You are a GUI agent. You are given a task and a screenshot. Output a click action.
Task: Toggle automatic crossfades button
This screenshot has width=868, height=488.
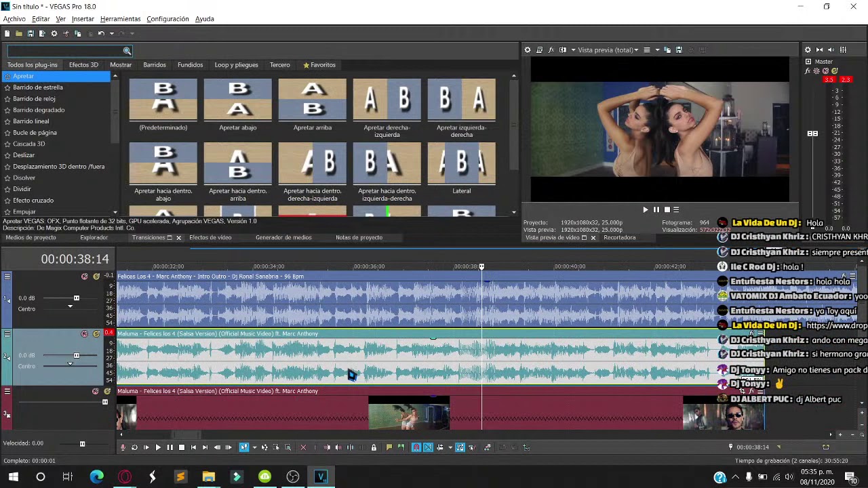pyautogui.click(x=428, y=447)
